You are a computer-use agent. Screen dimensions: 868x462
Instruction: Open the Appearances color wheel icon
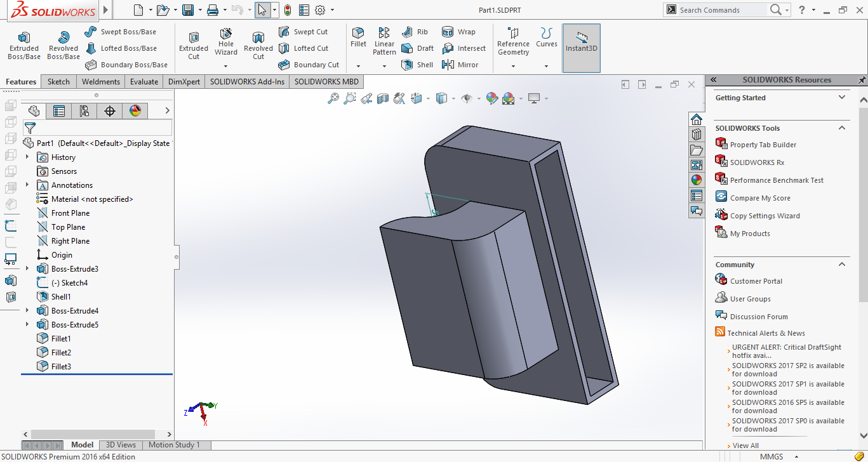coord(697,180)
